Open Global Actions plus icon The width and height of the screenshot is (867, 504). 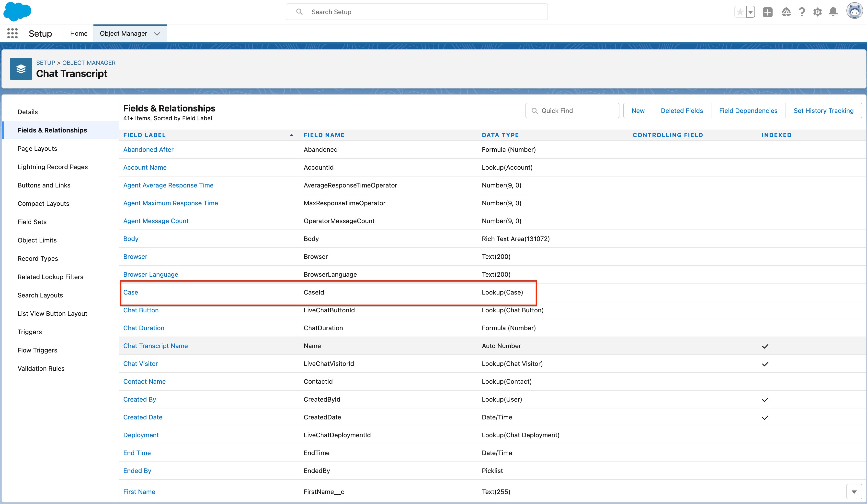pos(768,12)
